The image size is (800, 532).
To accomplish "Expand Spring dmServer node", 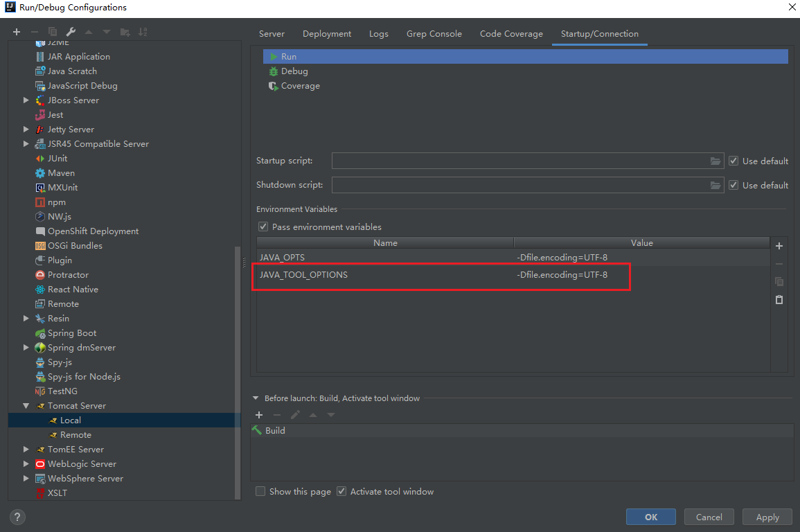I will 26,347.
